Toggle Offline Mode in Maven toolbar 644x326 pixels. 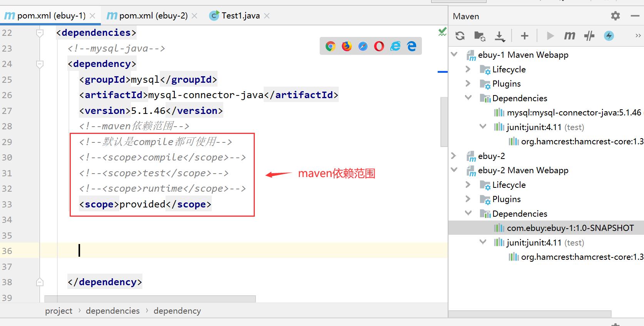click(589, 36)
